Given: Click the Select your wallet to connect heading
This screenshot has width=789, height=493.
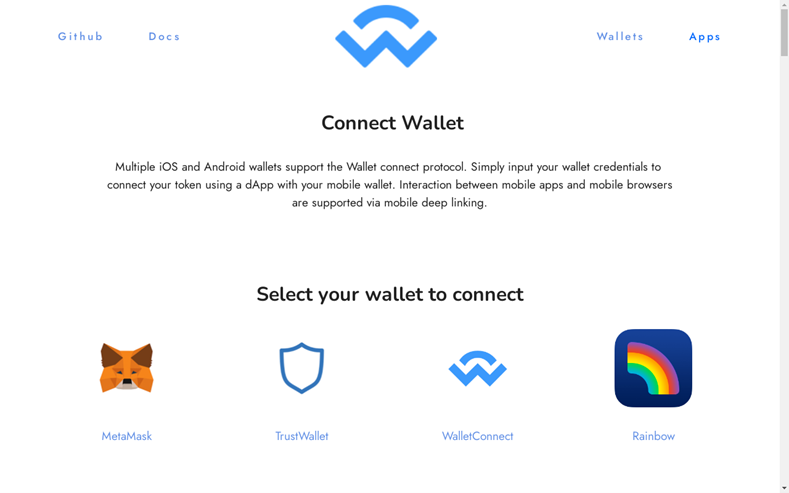Looking at the screenshot, I should (390, 294).
